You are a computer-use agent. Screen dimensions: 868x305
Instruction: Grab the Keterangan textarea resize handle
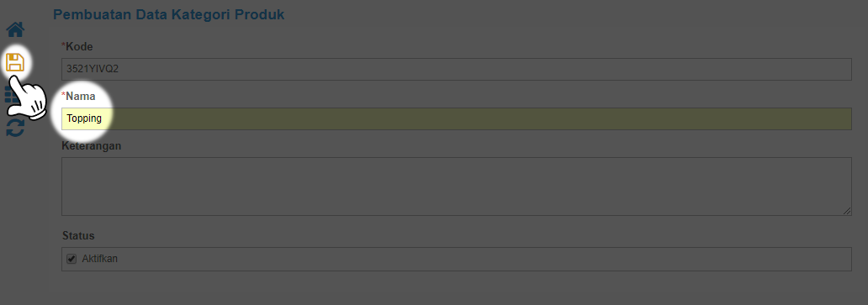(847, 211)
